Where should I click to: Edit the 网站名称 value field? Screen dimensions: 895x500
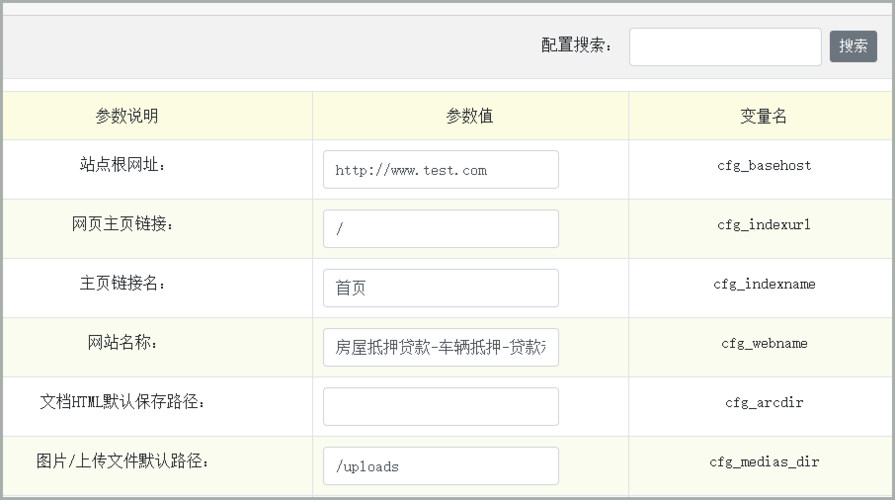pos(441,347)
